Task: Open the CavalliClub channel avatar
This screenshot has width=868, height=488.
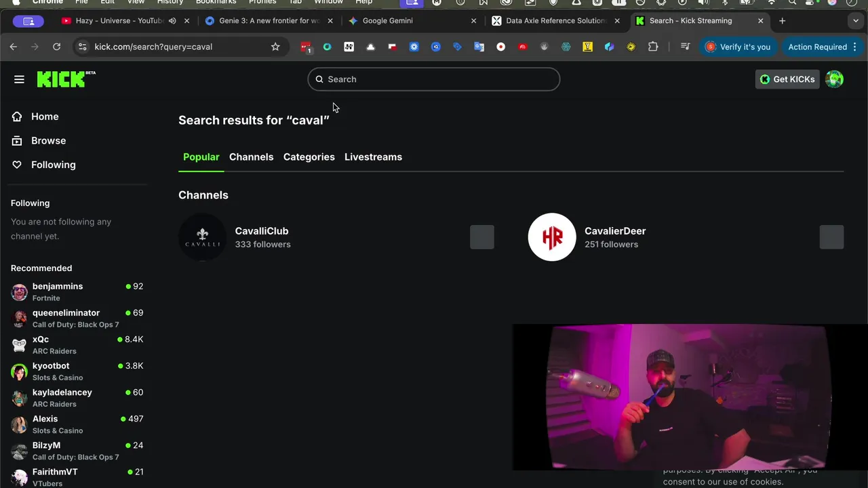Action: pos(202,237)
